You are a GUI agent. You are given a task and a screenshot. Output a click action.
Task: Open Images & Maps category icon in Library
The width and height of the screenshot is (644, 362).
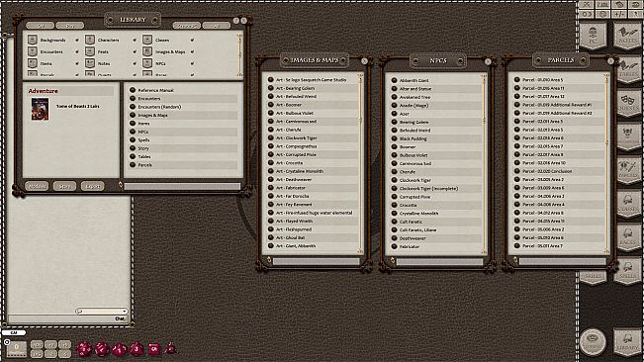[x=147, y=51]
